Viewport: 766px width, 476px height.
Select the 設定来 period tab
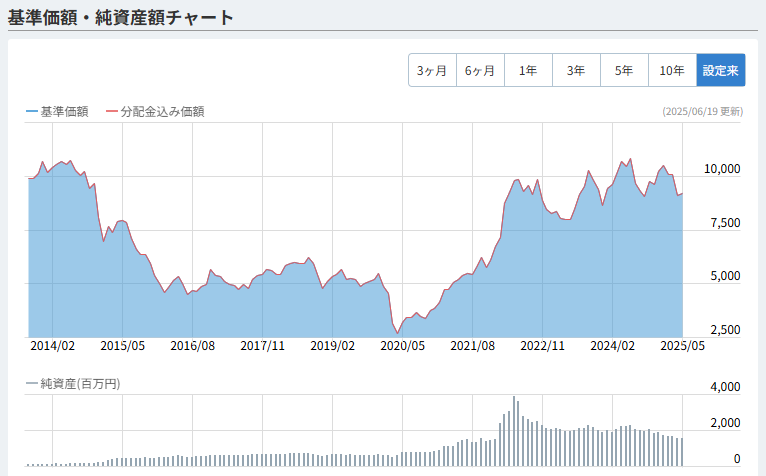click(721, 70)
